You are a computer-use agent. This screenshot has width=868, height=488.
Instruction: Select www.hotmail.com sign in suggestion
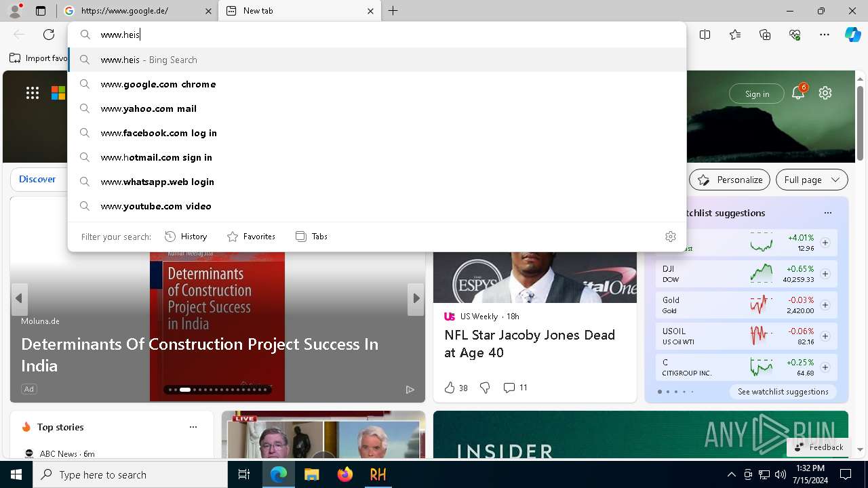(x=377, y=157)
